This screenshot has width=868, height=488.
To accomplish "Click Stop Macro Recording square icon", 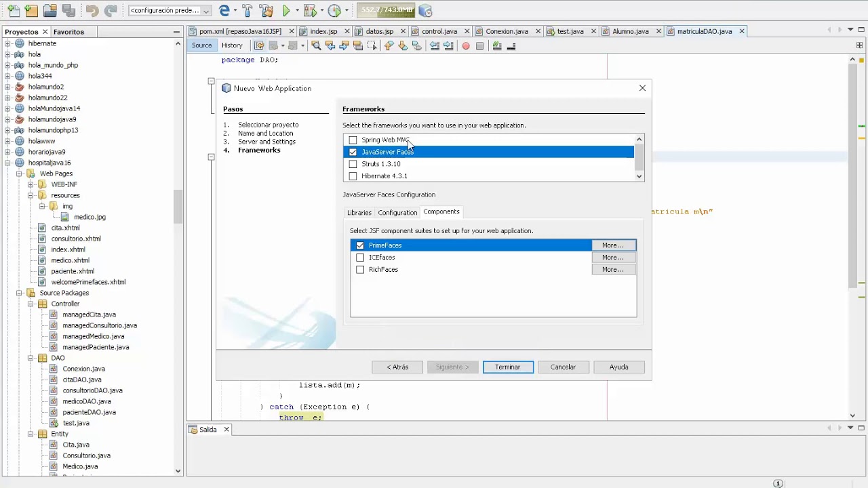I will pyautogui.click(x=479, y=45).
